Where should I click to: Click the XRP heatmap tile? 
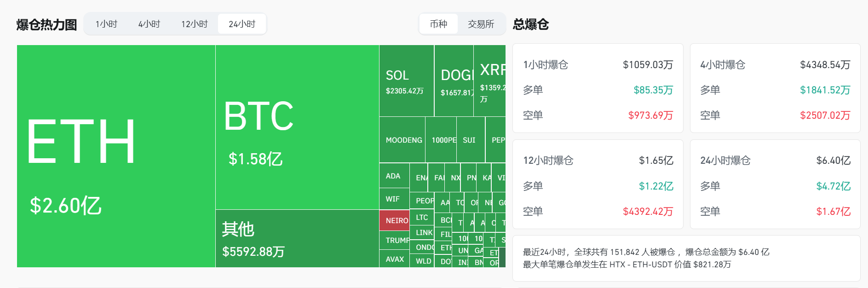[490, 81]
